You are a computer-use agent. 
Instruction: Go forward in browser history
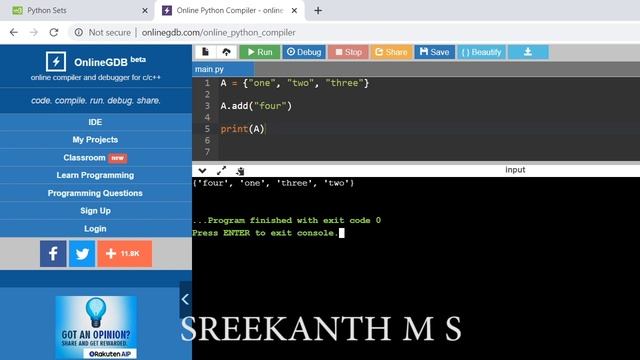click(34, 32)
